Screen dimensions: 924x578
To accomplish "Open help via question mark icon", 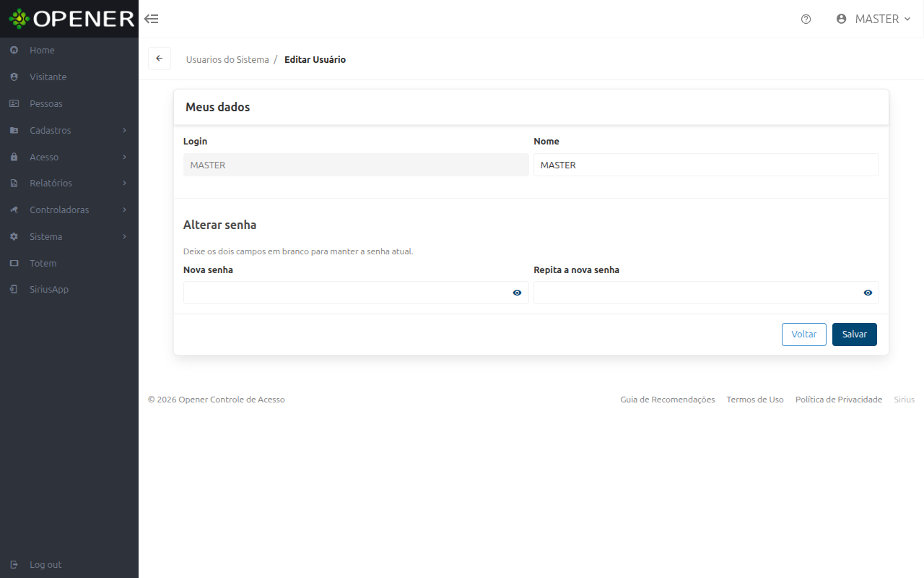I will click(806, 20).
